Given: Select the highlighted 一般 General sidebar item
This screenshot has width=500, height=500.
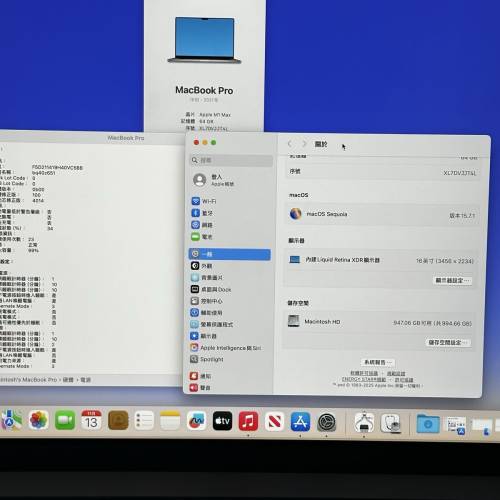Looking at the screenshot, I should (x=230, y=254).
